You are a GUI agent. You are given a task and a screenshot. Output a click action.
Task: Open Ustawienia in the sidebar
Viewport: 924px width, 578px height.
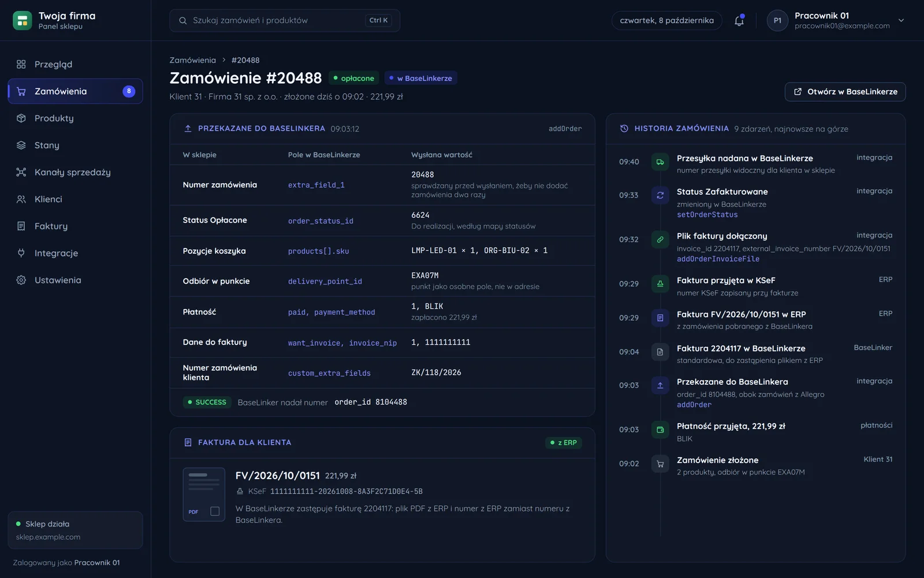pos(75,280)
